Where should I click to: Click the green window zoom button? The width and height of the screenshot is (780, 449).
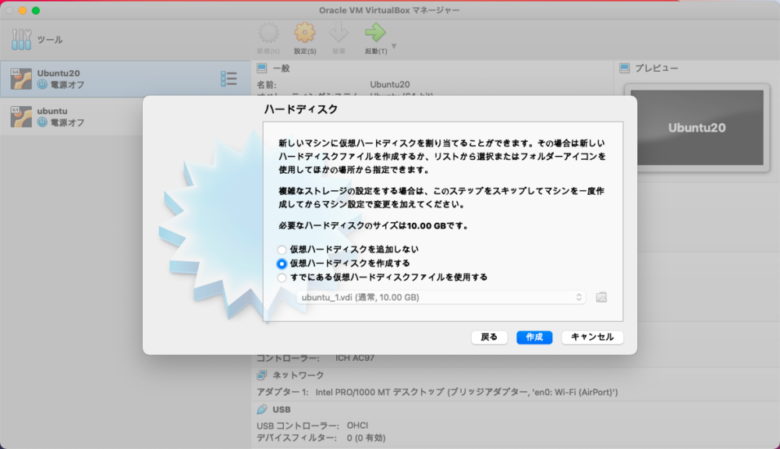pyautogui.click(x=36, y=10)
